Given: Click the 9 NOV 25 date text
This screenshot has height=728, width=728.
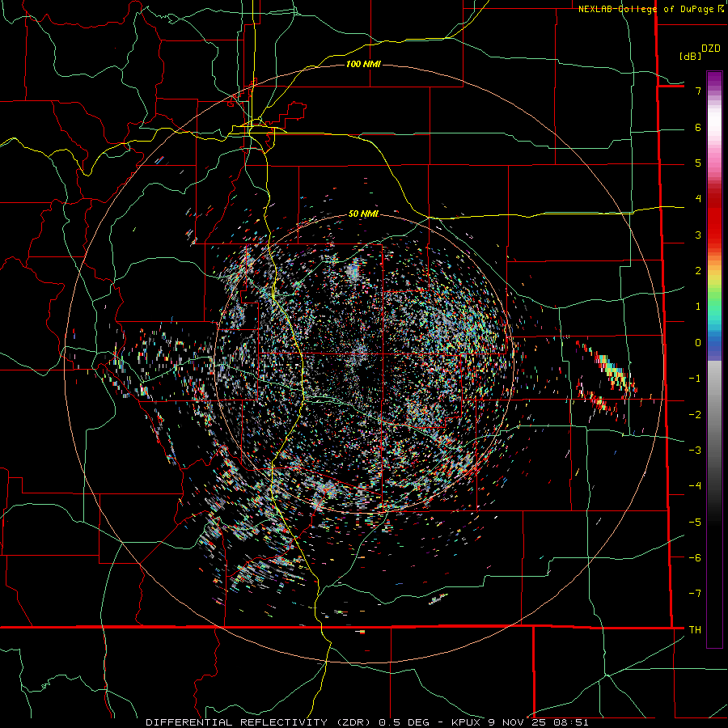Looking at the screenshot, I should coord(515,722).
